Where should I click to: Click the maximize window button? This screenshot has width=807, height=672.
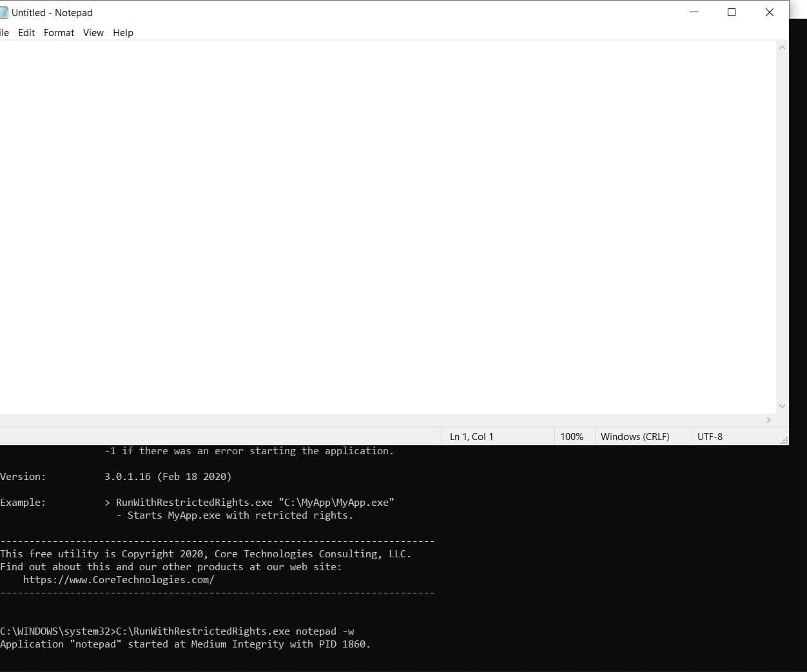click(732, 12)
